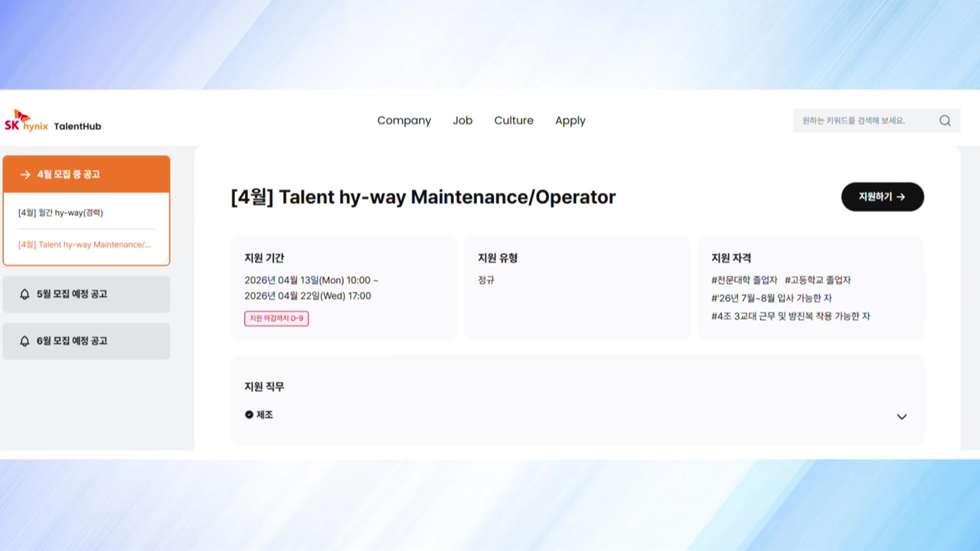The width and height of the screenshot is (980, 551).
Task: Go to the Culture menu
Action: pyautogui.click(x=514, y=120)
